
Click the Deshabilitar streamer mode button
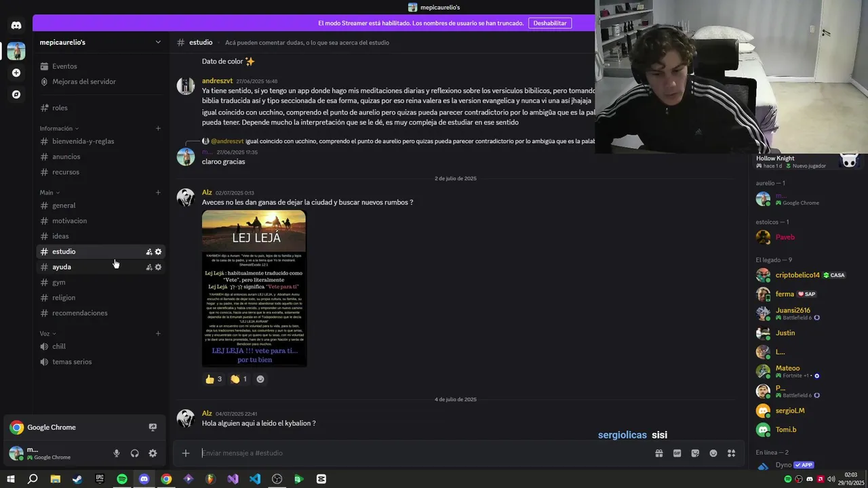click(x=549, y=23)
